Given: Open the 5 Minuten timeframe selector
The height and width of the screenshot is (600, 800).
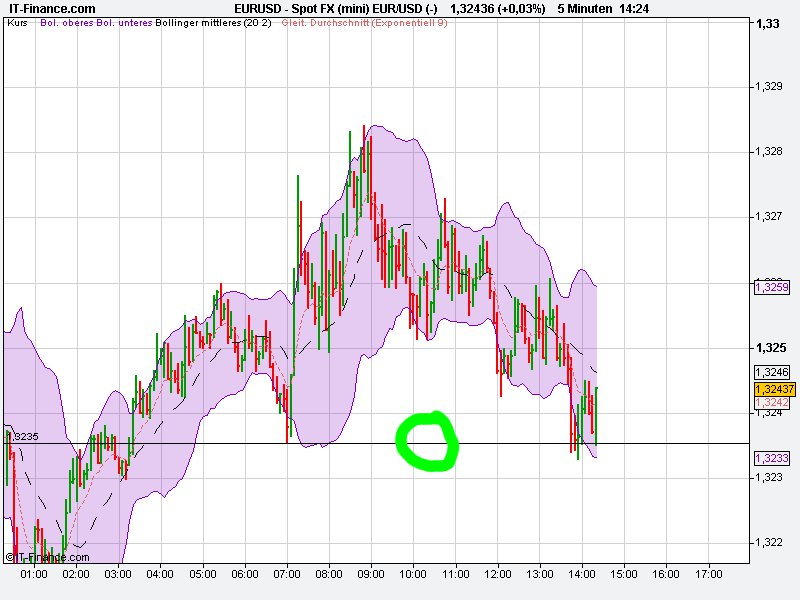Looking at the screenshot, I should pyautogui.click(x=584, y=8).
